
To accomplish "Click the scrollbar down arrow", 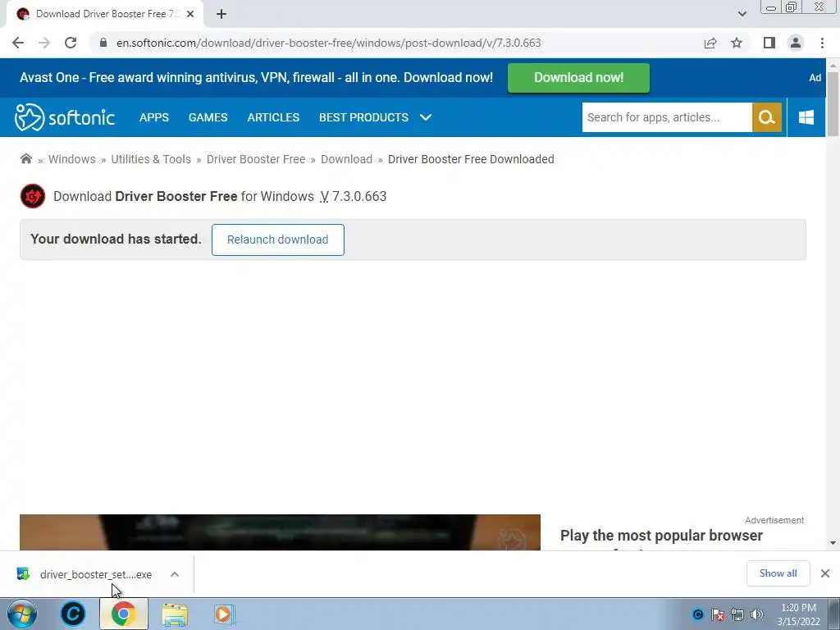I will tap(833, 543).
